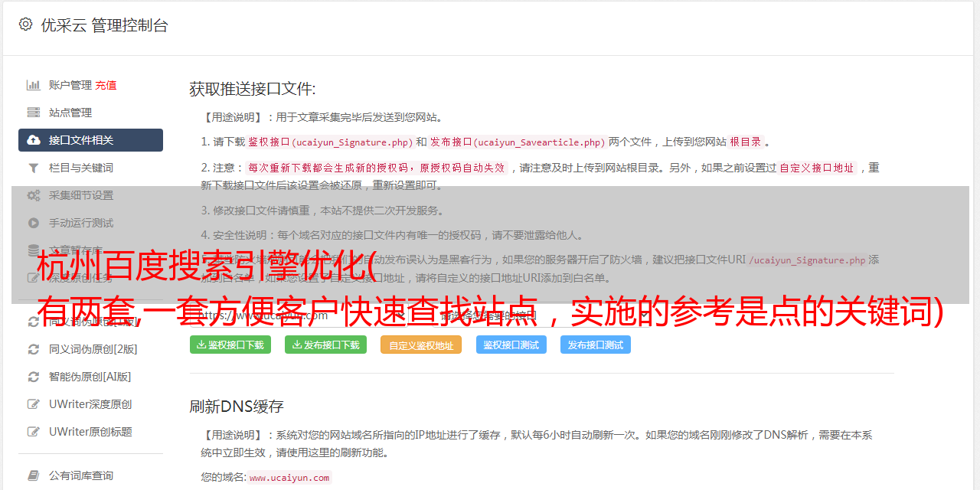Click the gears icon beside 采集细节设置
The height and width of the screenshot is (490, 980).
point(34,195)
